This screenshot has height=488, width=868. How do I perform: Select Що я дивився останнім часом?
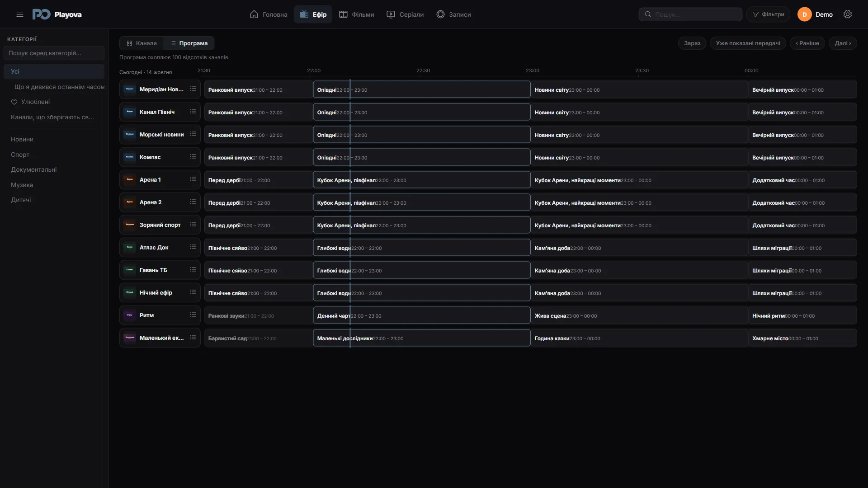point(54,87)
